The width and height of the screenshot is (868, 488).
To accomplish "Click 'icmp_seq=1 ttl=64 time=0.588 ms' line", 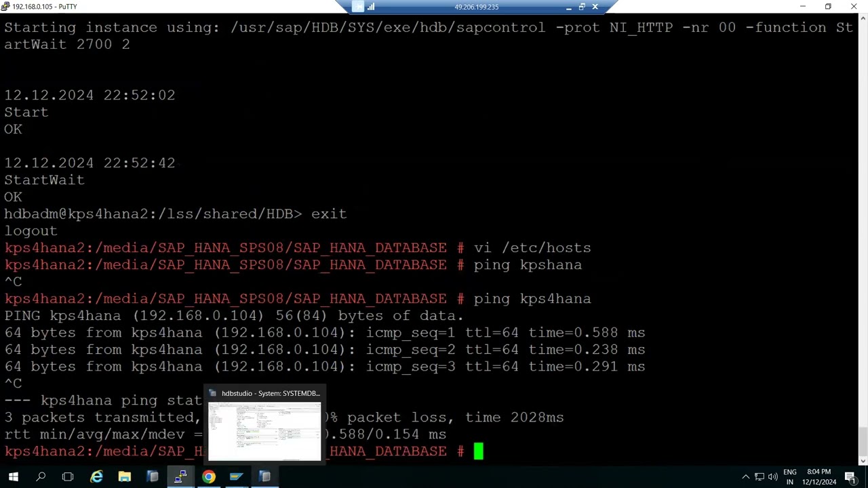I will click(325, 333).
